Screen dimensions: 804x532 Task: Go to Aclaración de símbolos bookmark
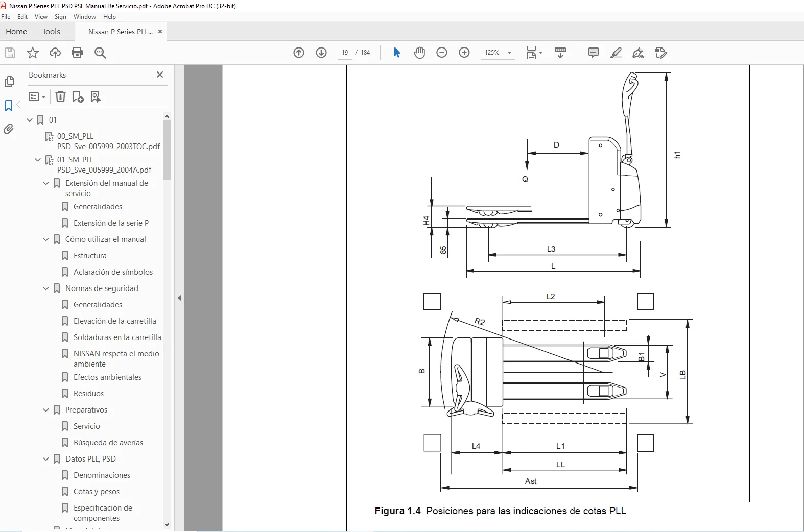tap(113, 272)
